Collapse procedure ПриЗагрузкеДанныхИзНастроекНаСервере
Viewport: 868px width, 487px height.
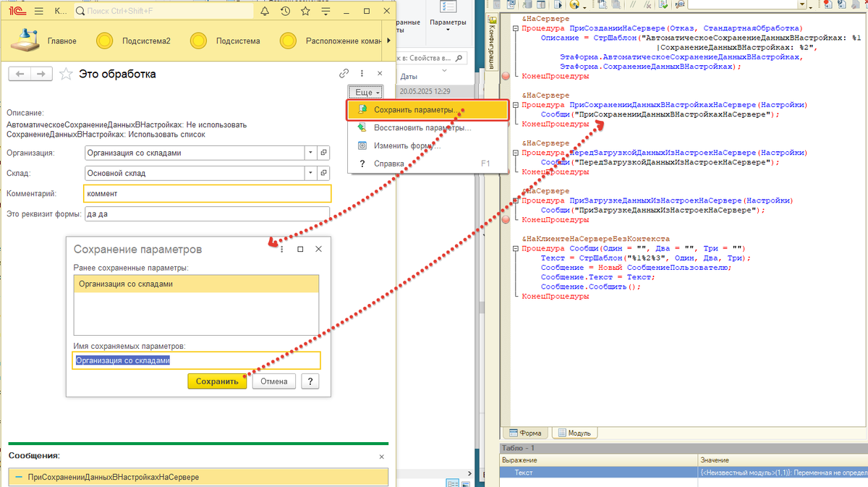point(515,200)
